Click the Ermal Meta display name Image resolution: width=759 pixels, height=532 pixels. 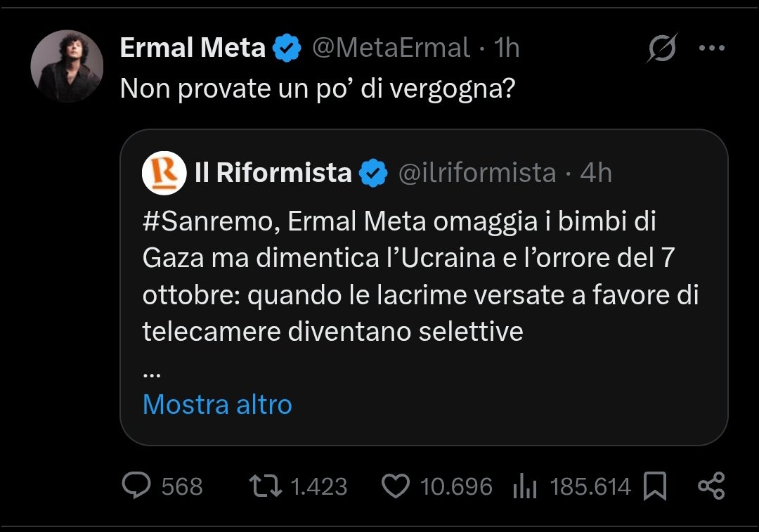click(193, 48)
